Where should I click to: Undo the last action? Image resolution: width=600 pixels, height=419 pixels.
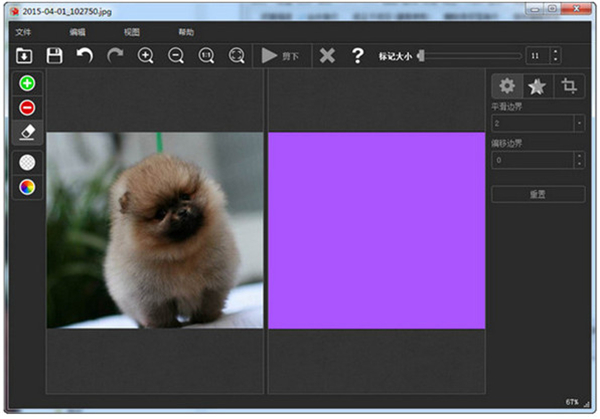pyautogui.click(x=85, y=56)
